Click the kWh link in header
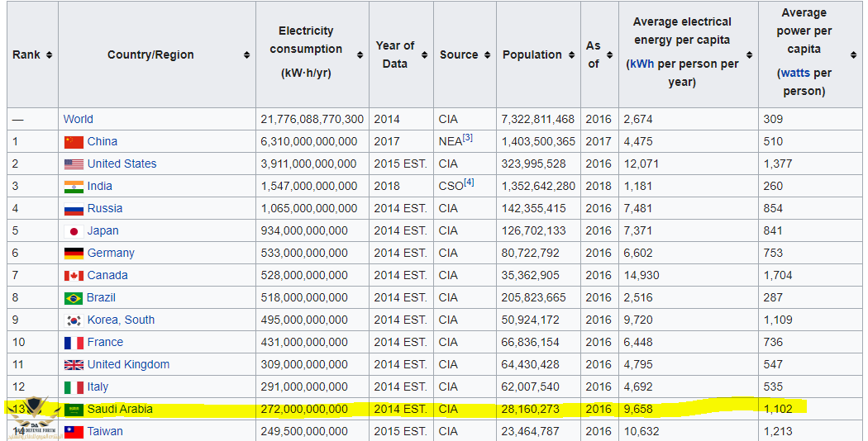 tap(641, 64)
